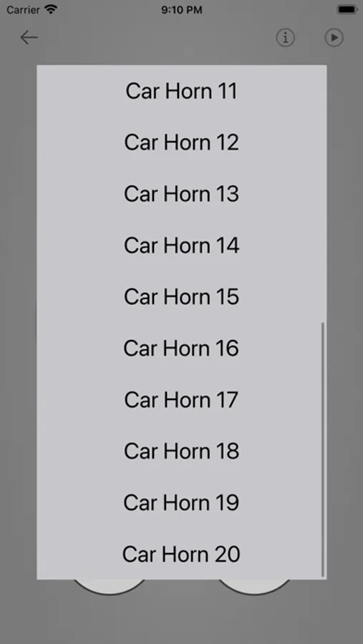Choose Car Horn 15 from list
The image size is (363, 644).
[x=181, y=296]
